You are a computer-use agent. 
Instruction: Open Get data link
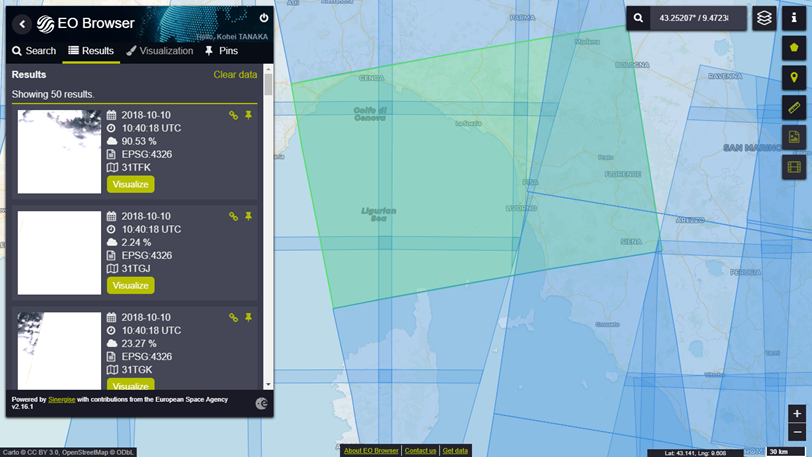pyautogui.click(x=455, y=451)
